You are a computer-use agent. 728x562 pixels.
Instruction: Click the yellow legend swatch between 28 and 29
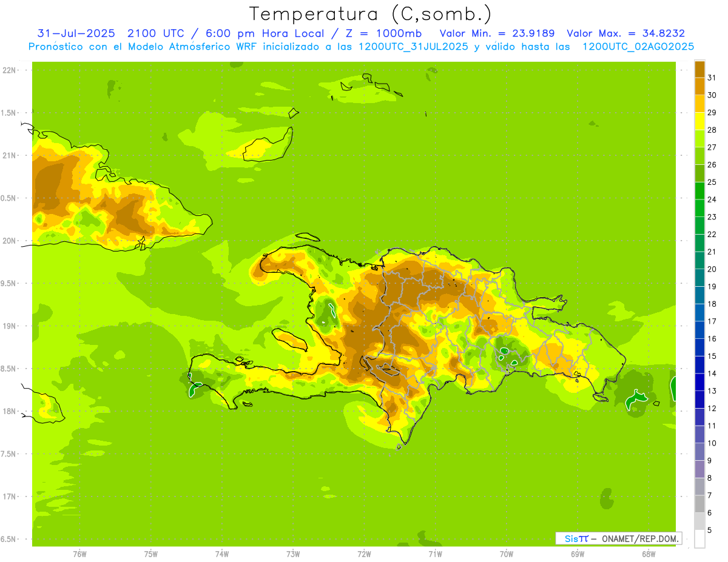point(699,121)
